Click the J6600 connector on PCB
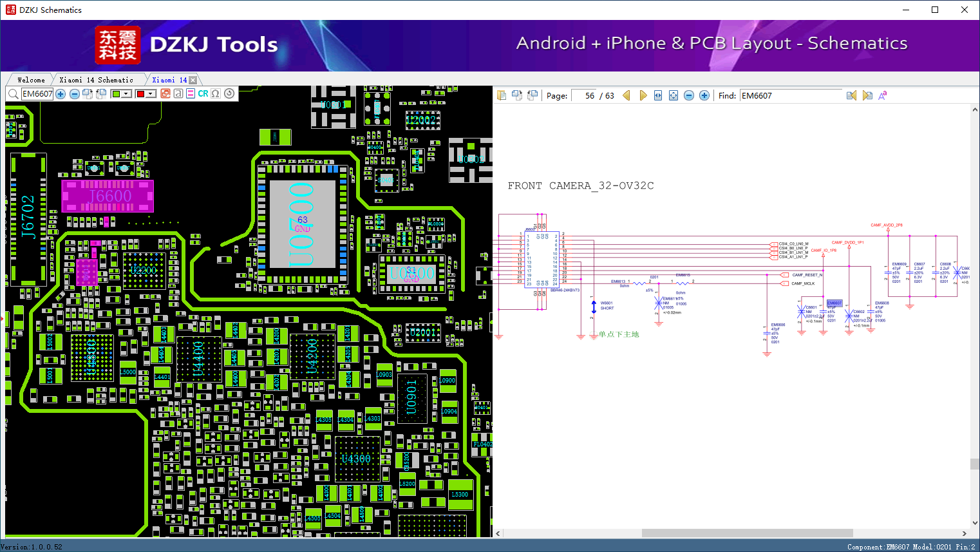Image resolution: width=980 pixels, height=552 pixels. pyautogui.click(x=108, y=196)
